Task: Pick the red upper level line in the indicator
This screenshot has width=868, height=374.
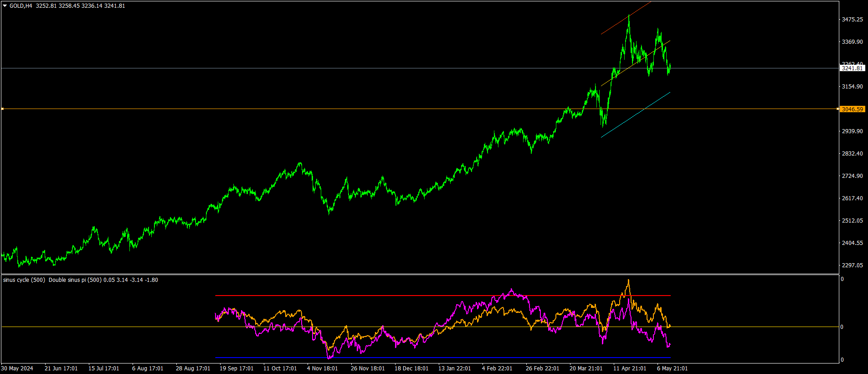Action: pos(442,296)
